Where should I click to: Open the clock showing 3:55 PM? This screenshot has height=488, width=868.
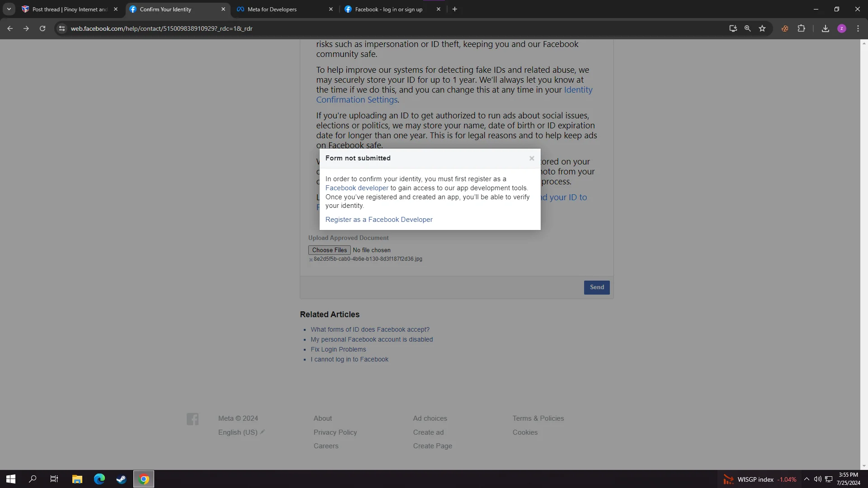(848, 479)
